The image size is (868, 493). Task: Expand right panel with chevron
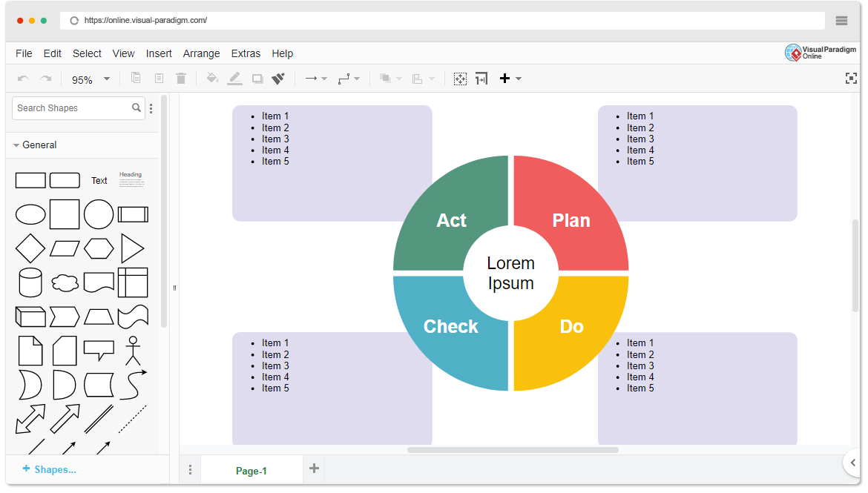(x=853, y=463)
